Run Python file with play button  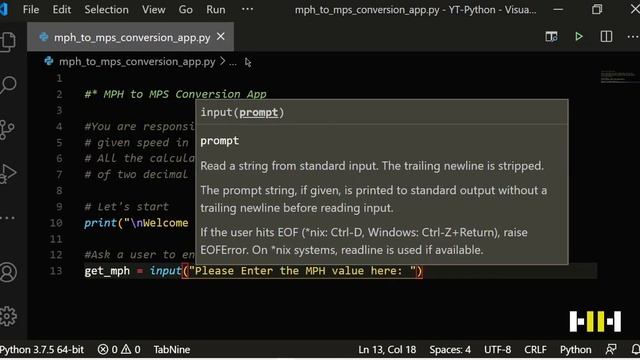click(x=579, y=37)
